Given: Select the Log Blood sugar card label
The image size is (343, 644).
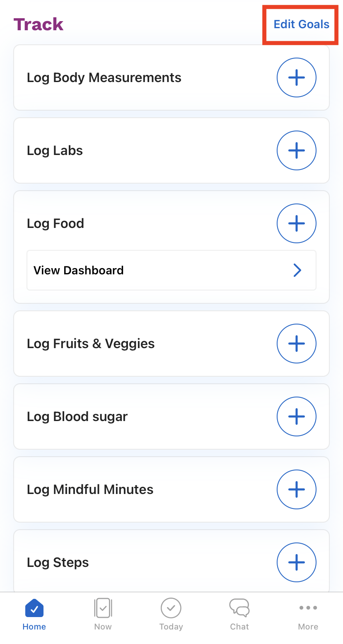Looking at the screenshot, I should [77, 416].
